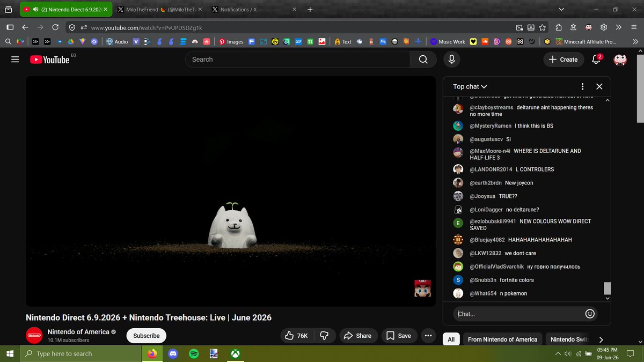Click the tracking protection shield icon

tap(72, 27)
